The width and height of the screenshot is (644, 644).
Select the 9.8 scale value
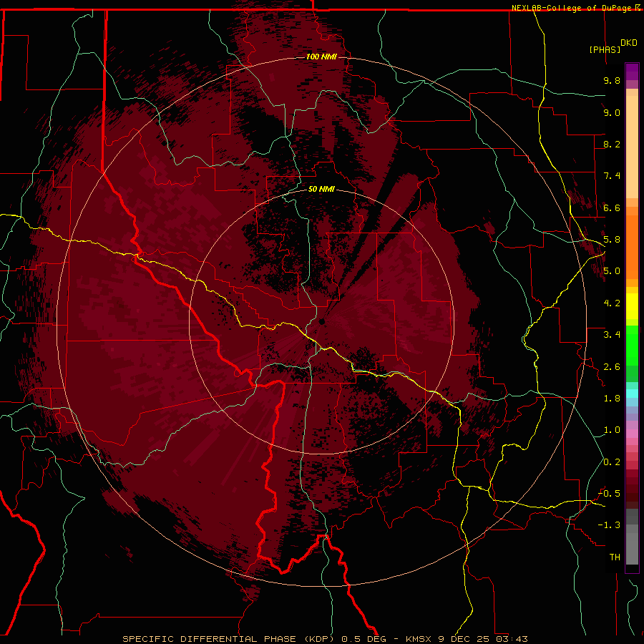pyautogui.click(x=612, y=80)
